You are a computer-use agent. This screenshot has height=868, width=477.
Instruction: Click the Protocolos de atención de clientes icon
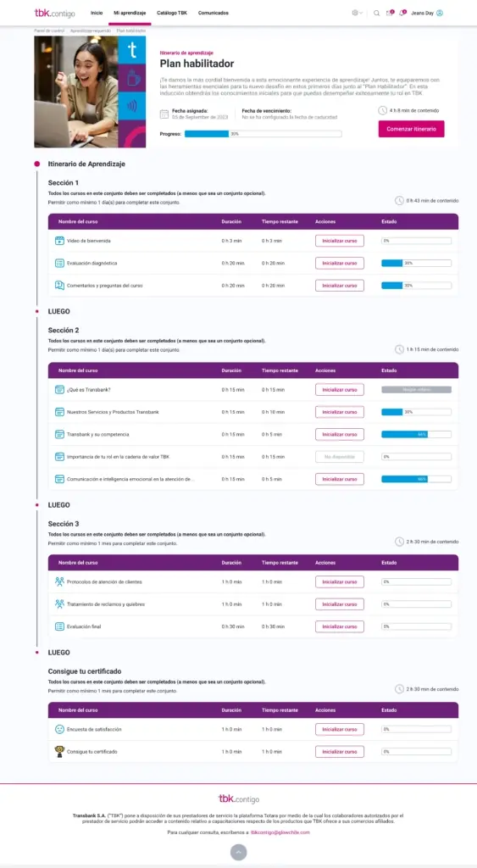(x=59, y=581)
